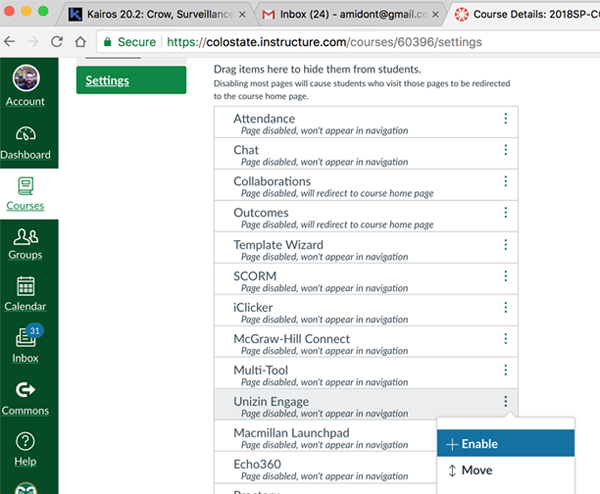Open Attendance row options menu
This screenshot has width=600, height=494.
tap(505, 119)
